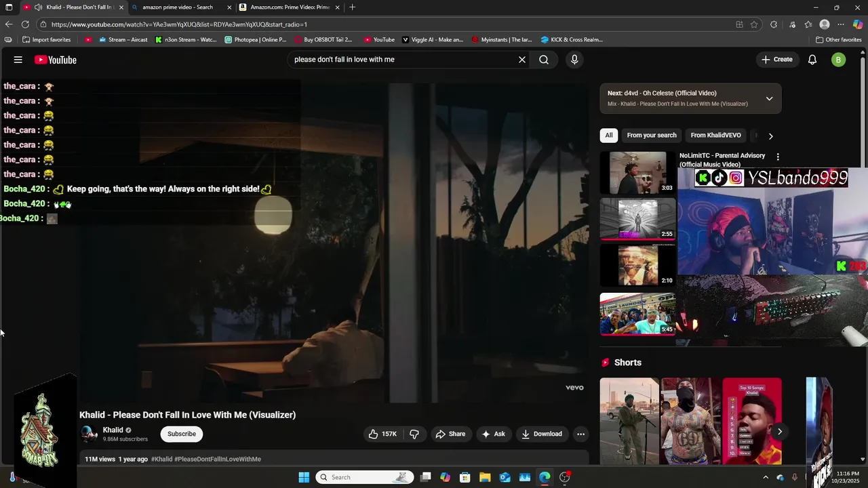Click the Create button

click(776, 60)
